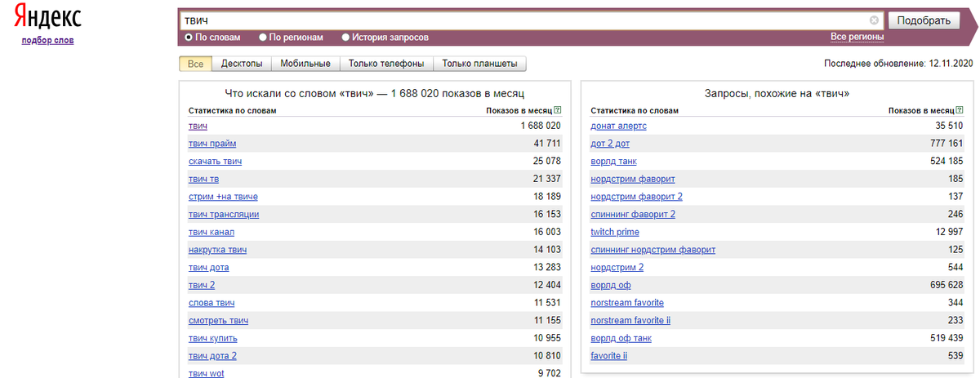This screenshot has width=980, height=378.
Task: Select the 'История запросов' radio button
Action: [345, 37]
